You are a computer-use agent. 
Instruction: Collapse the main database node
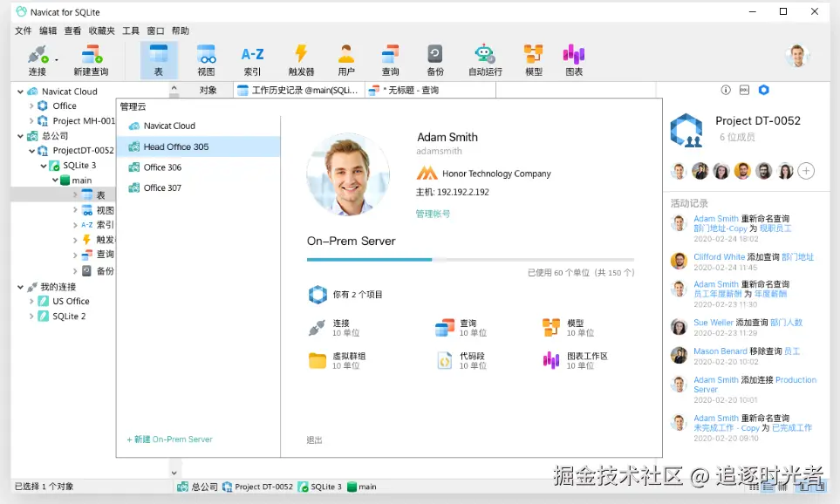(55, 180)
